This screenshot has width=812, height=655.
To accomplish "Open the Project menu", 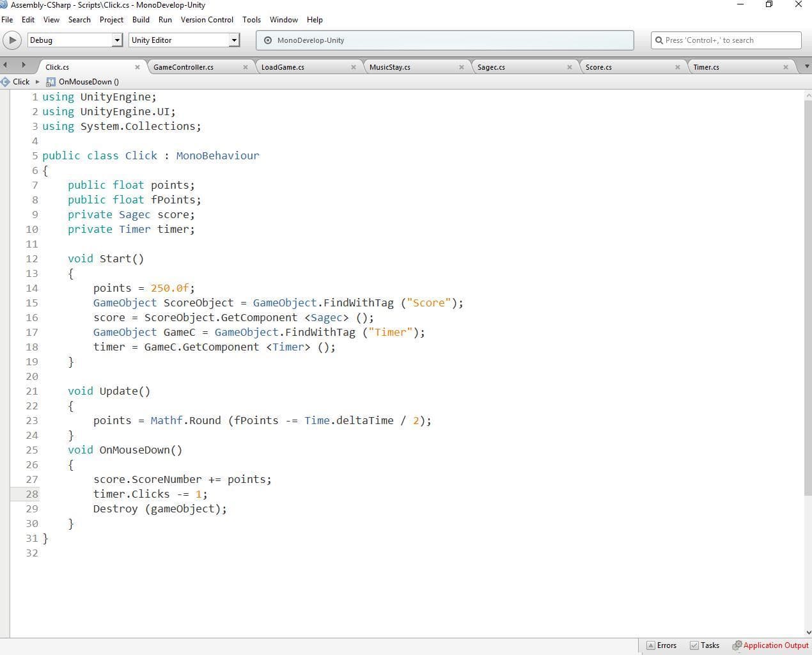I will [x=111, y=20].
